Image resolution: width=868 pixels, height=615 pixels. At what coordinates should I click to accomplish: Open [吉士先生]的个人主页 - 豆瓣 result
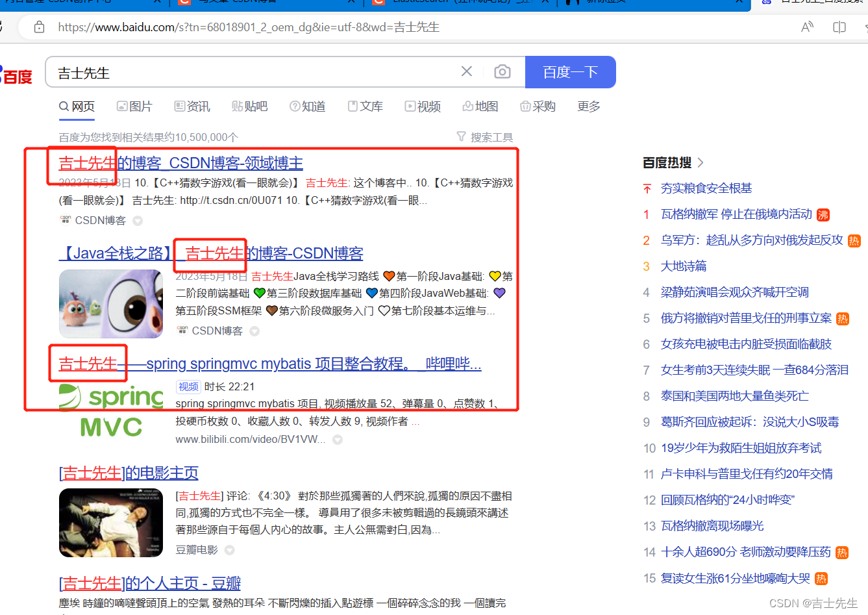(x=150, y=583)
